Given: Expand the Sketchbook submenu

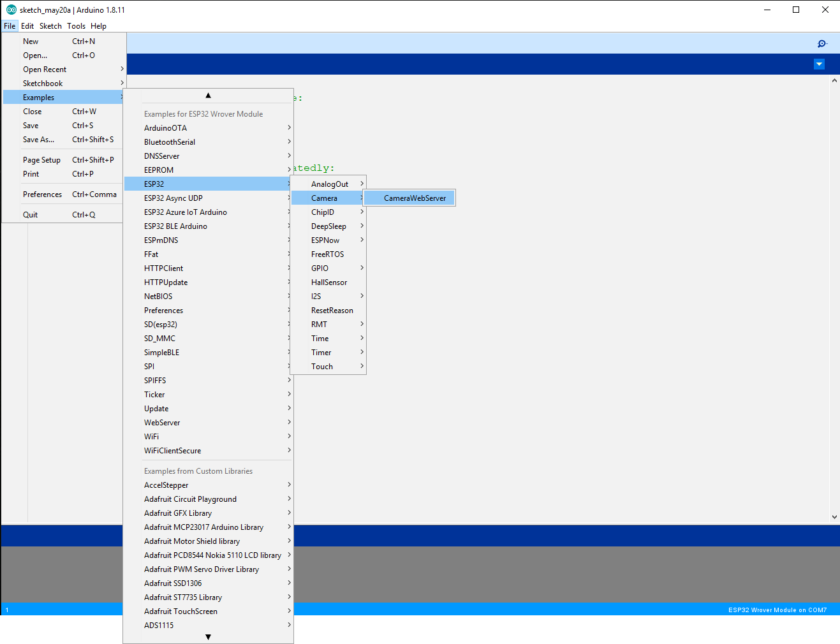Looking at the screenshot, I should [64, 84].
